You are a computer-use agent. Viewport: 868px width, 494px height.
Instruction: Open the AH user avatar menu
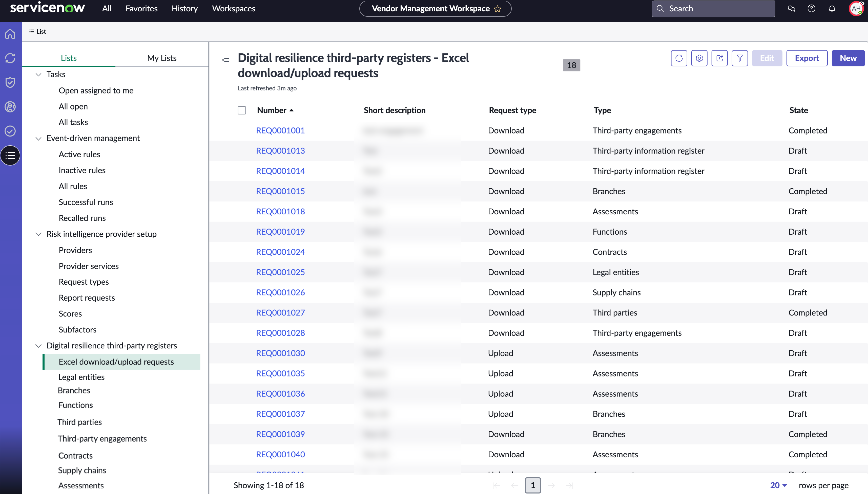click(x=856, y=9)
